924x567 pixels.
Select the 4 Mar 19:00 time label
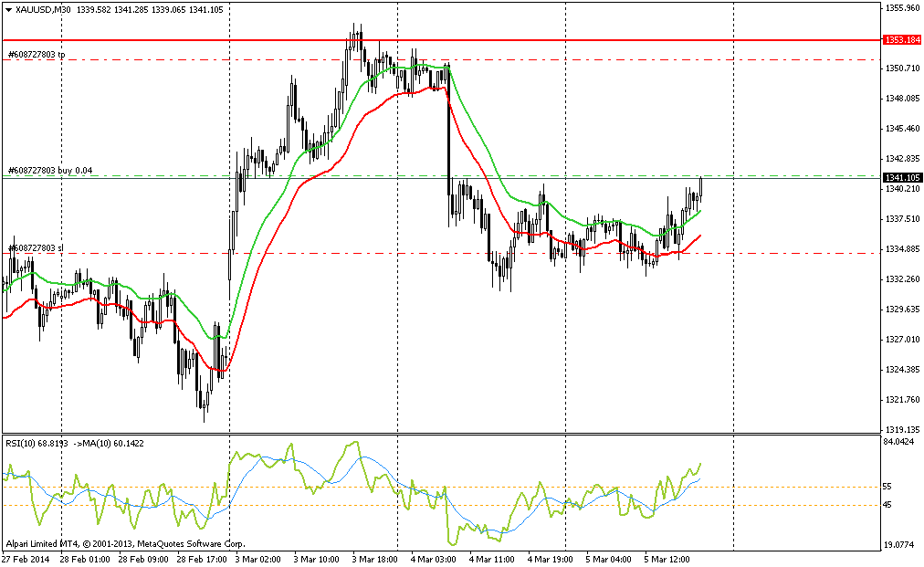pyautogui.click(x=550, y=560)
